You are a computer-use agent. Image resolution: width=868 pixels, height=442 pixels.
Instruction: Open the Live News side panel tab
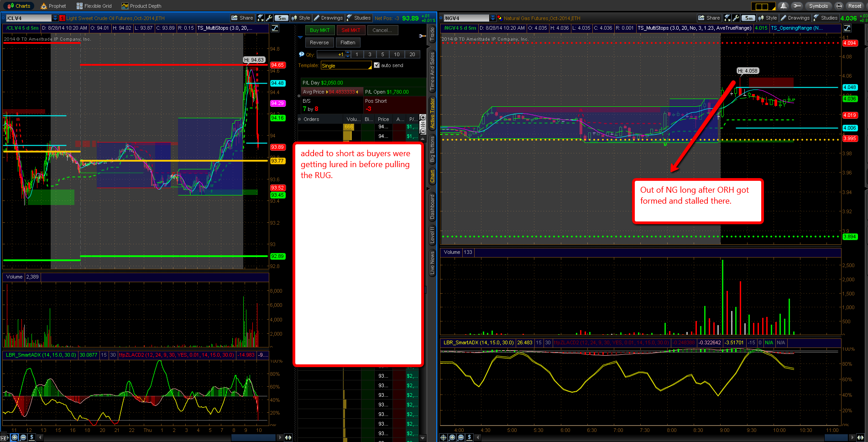(x=432, y=263)
